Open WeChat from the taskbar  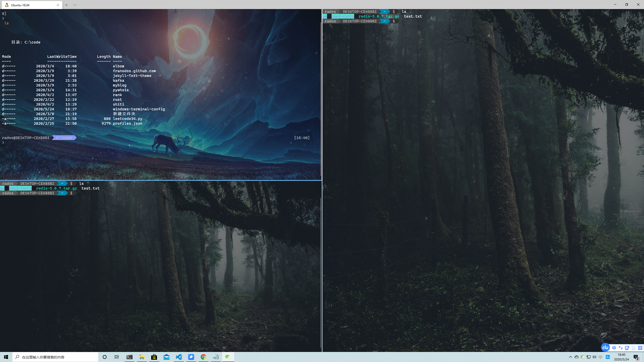228,357
